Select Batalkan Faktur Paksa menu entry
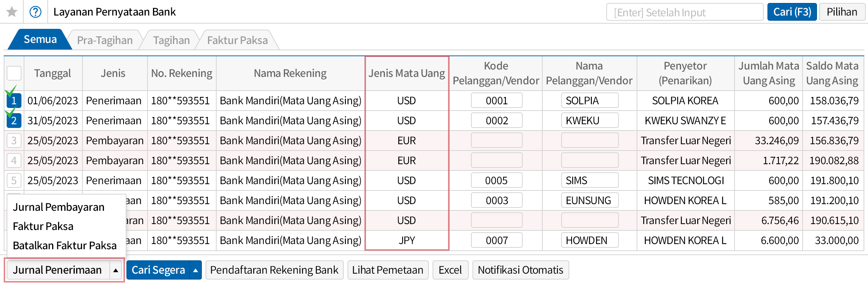 (x=64, y=246)
